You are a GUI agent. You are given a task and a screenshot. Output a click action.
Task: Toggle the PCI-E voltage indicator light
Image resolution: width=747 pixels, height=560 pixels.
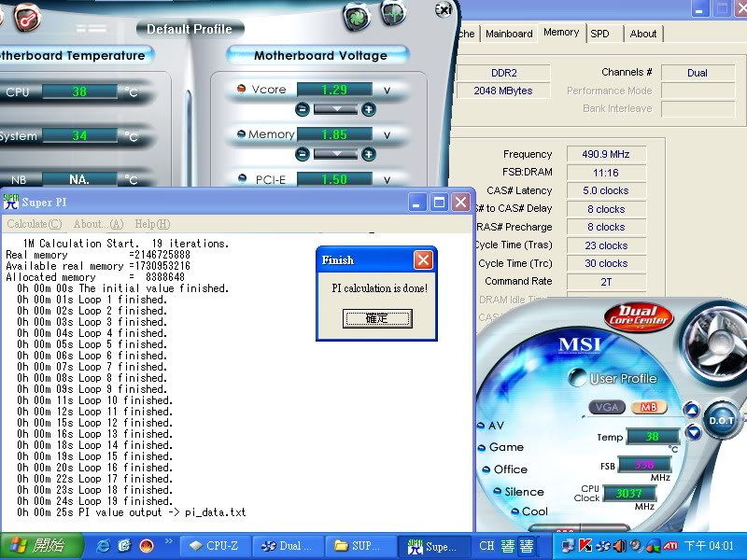pos(243,178)
